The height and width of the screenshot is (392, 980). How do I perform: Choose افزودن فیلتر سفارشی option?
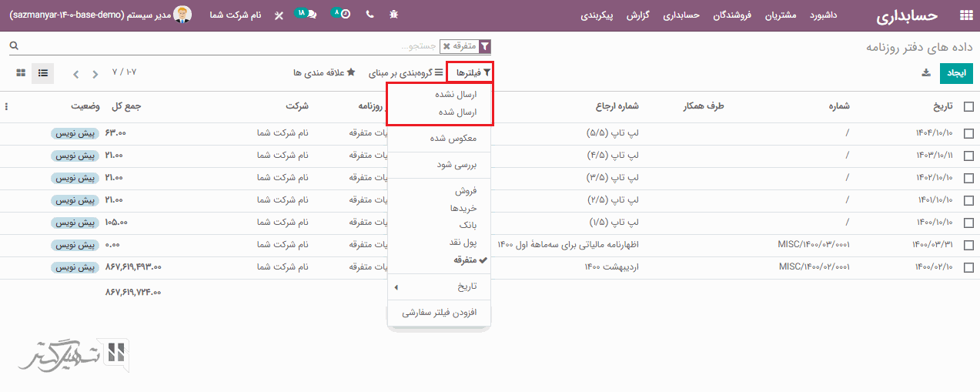pos(440,313)
